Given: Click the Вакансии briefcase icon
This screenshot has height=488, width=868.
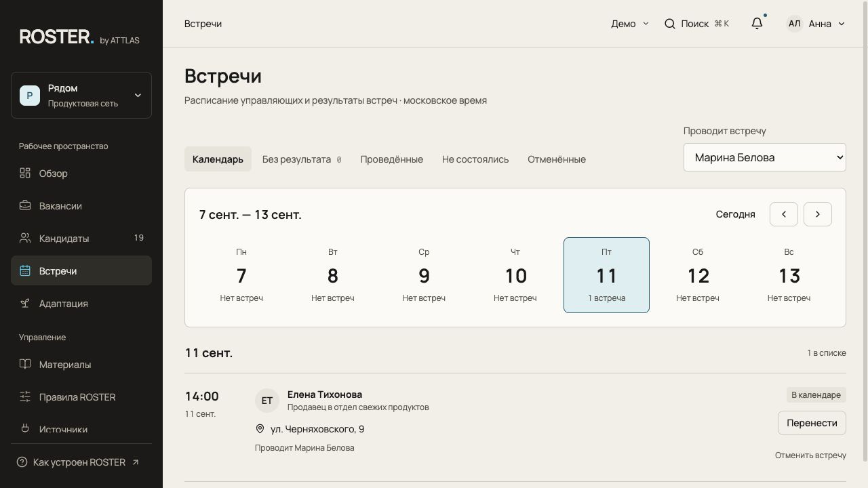Looking at the screenshot, I should point(25,205).
